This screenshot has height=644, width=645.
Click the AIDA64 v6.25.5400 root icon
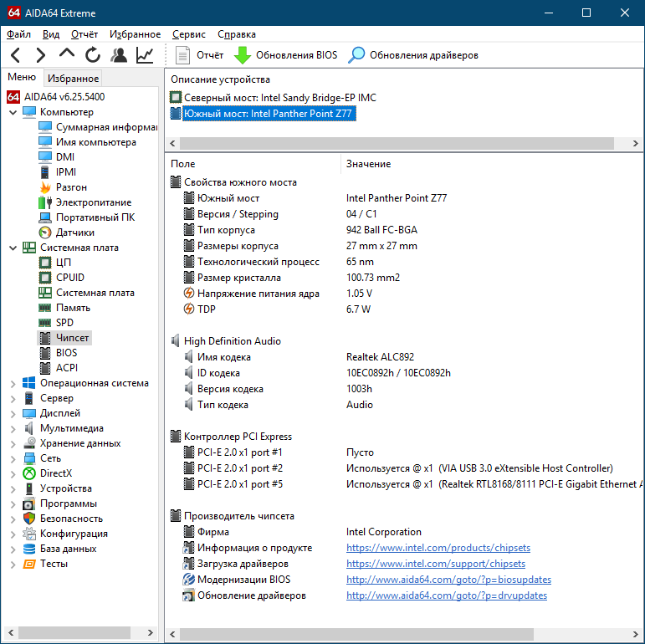pos(13,97)
